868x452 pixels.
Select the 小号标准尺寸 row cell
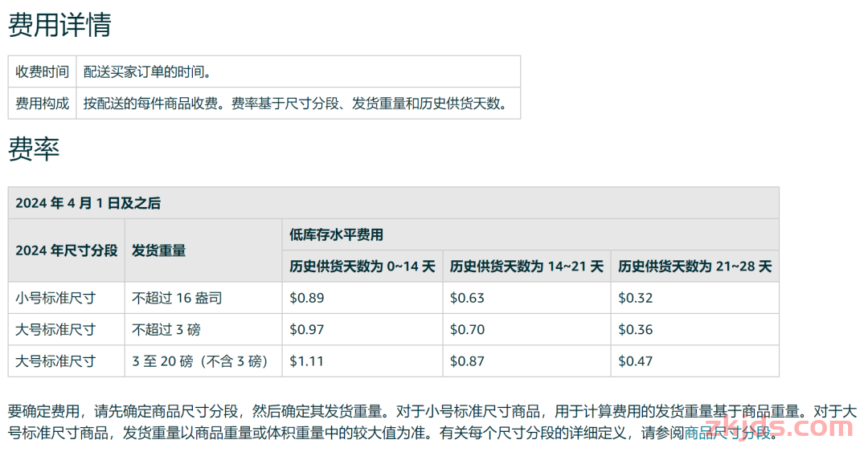(x=55, y=298)
